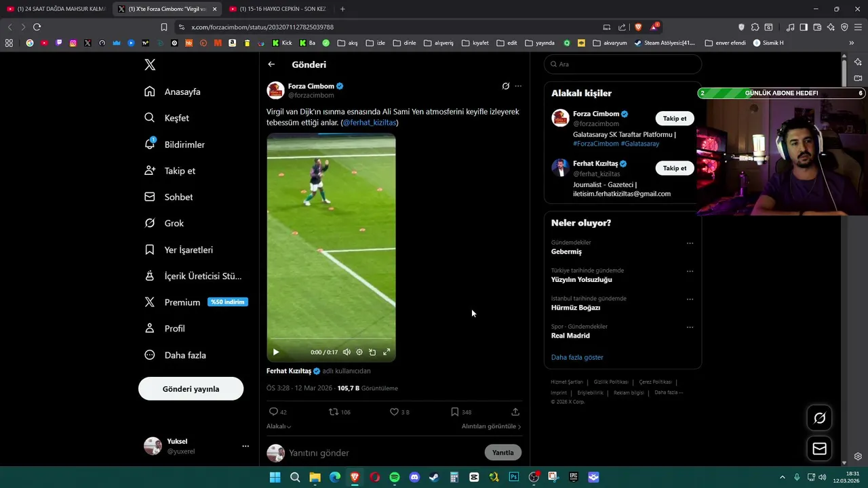Click the Yanıtla button
This screenshot has height=488, width=868.
pyautogui.click(x=503, y=453)
